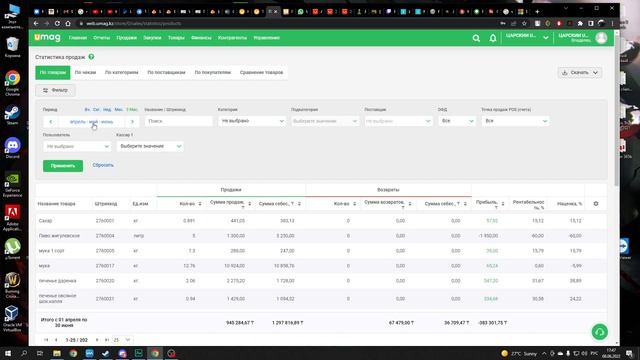640x360 pixels.
Task: Expand Подкатегория dropdown
Action: [x=325, y=121]
